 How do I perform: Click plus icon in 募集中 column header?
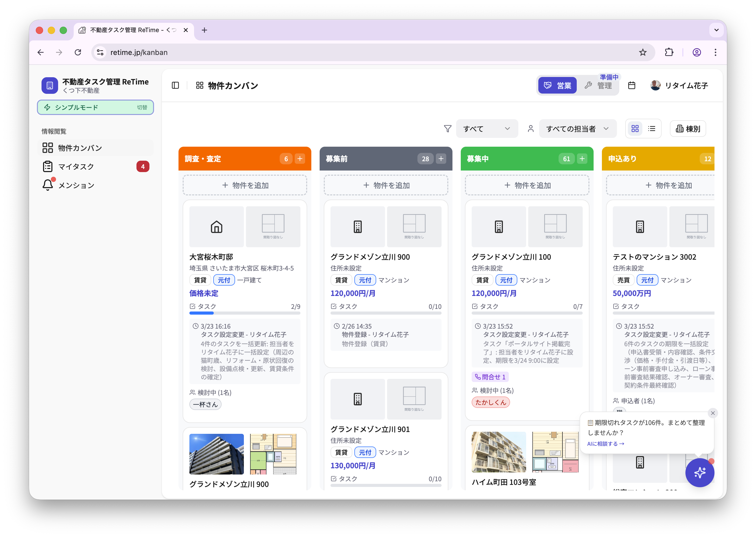(x=582, y=159)
